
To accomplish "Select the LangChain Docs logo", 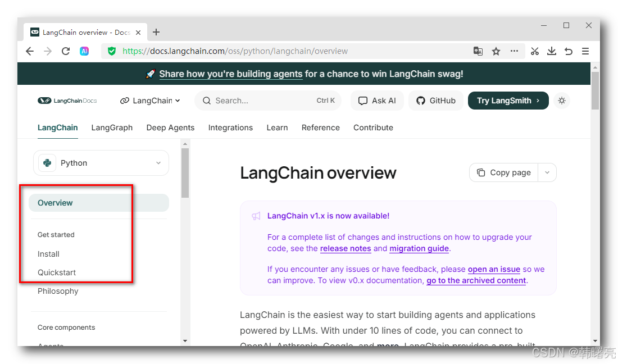I will pos(67,101).
